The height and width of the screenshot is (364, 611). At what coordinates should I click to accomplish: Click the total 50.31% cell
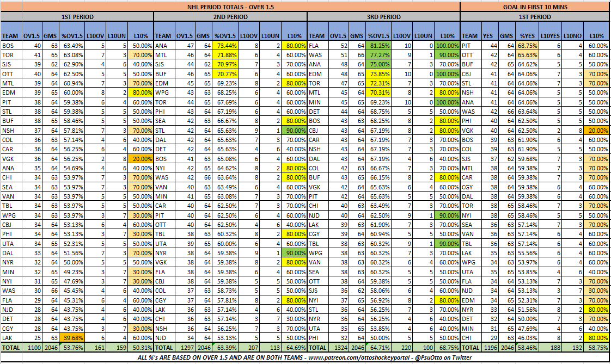tap(140, 347)
